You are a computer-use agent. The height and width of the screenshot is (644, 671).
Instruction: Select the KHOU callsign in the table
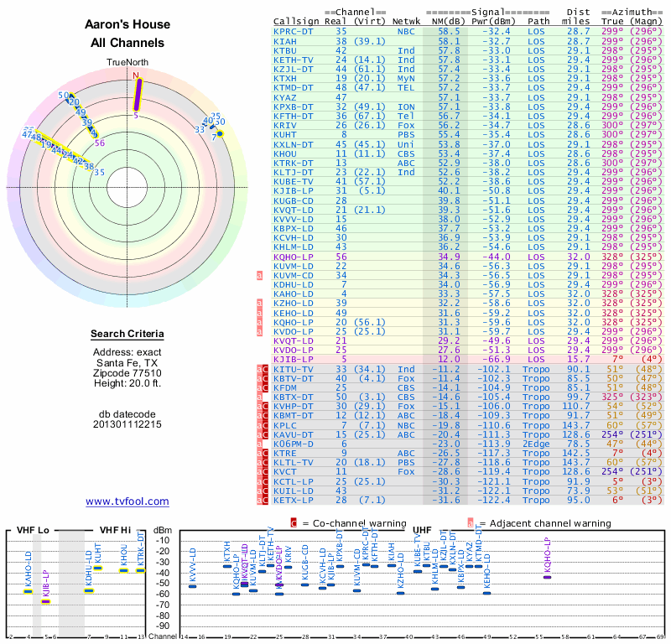point(285,153)
